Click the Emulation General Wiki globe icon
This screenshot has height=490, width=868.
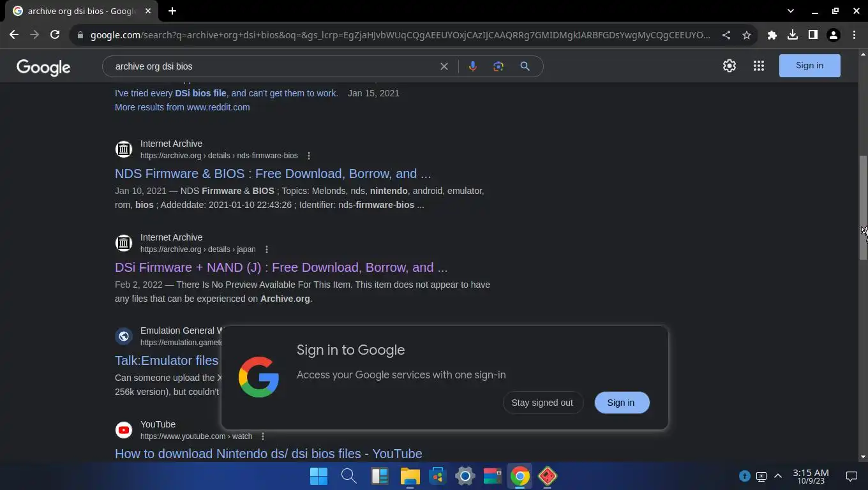[124, 336]
